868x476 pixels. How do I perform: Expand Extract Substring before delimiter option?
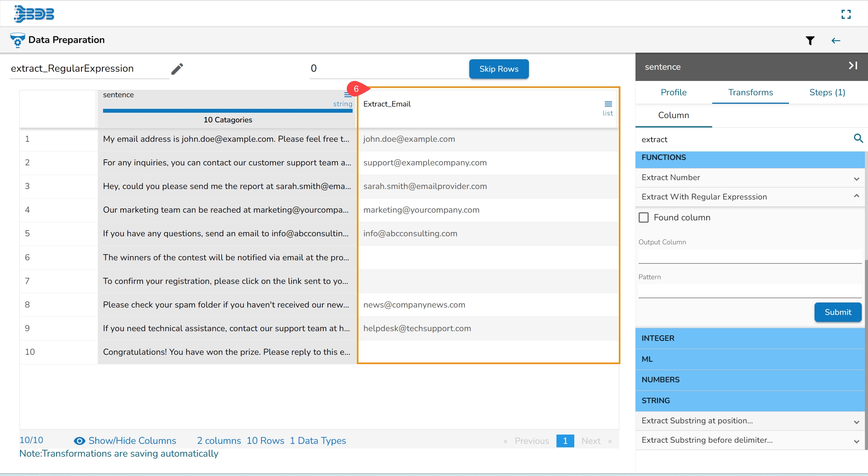tap(856, 441)
